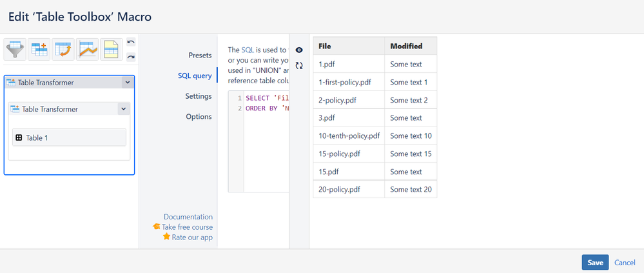Click the Pivot Table toolbar icon

click(x=63, y=49)
